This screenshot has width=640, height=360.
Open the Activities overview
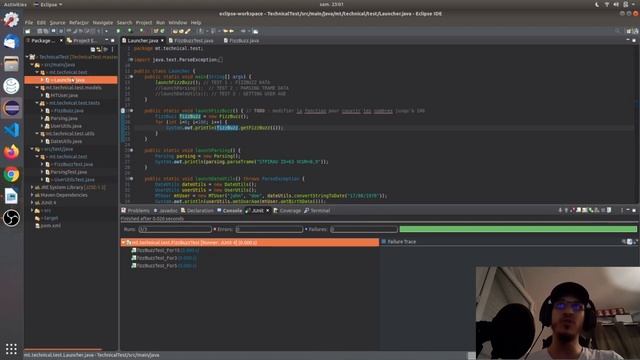tap(15, 4)
